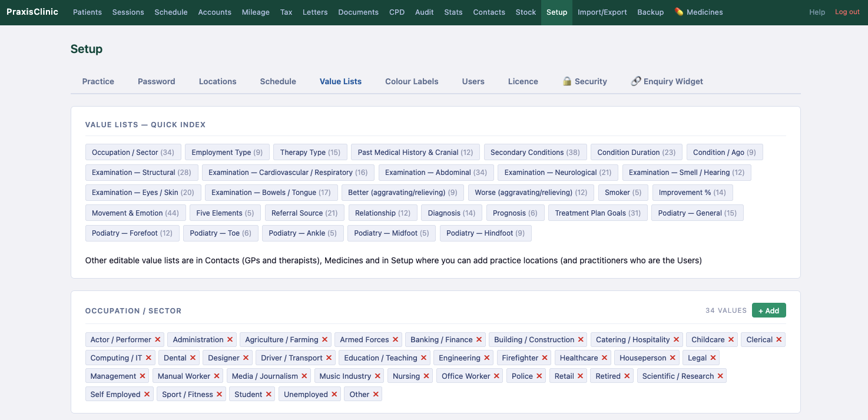Go to Patients in the top navigation
Image resolution: width=868 pixels, height=420 pixels.
[x=87, y=12]
